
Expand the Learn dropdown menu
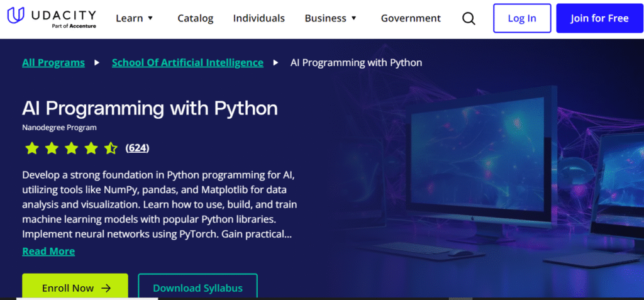click(x=135, y=18)
